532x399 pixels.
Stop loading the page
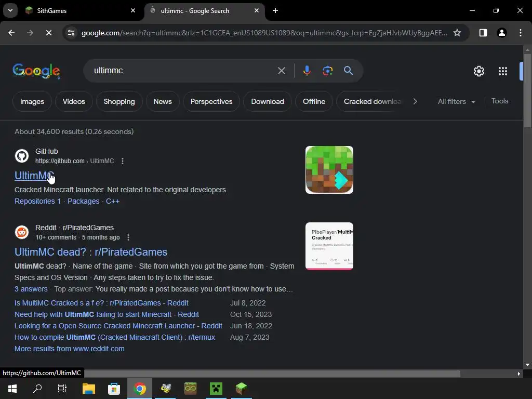[48, 33]
